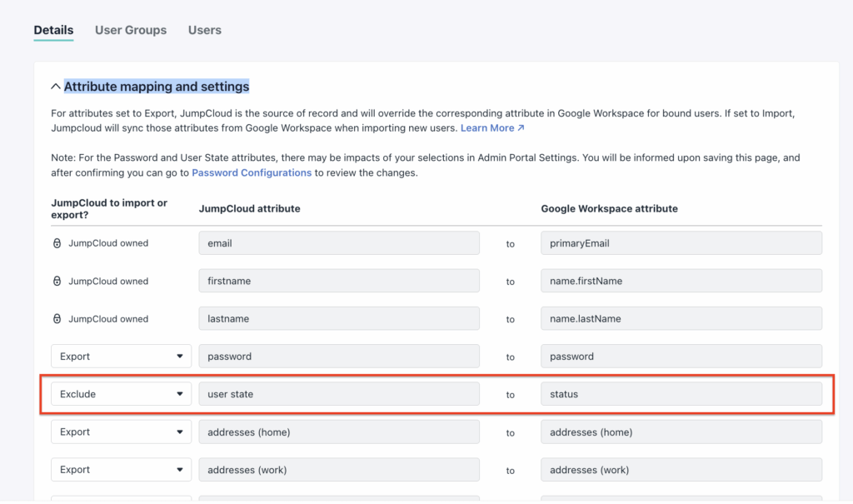This screenshot has height=504, width=853.
Task: Click the user state attribute field
Action: [x=339, y=394]
